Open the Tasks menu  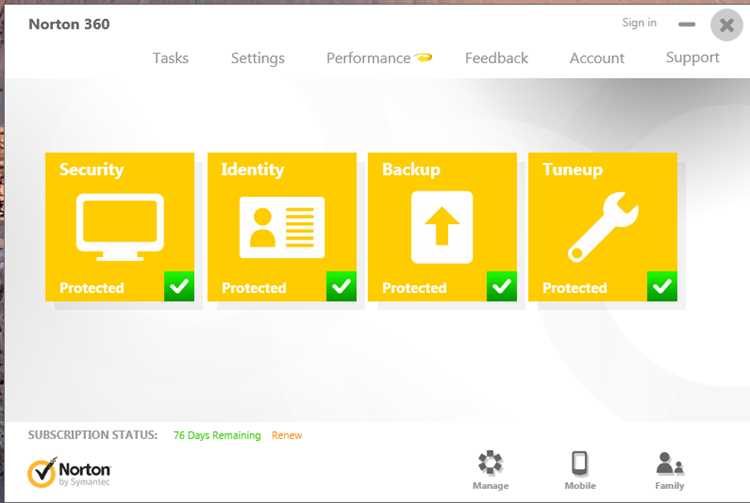(170, 58)
